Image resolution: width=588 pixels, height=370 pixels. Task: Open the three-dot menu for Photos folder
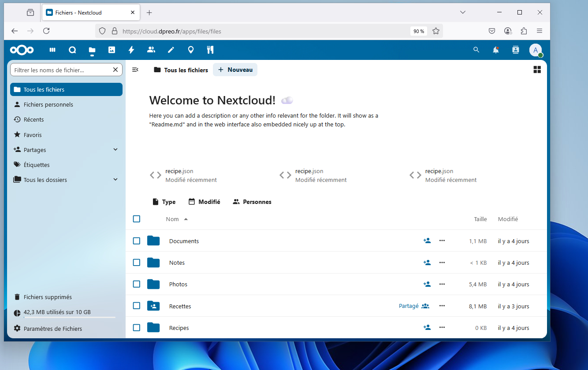442,284
